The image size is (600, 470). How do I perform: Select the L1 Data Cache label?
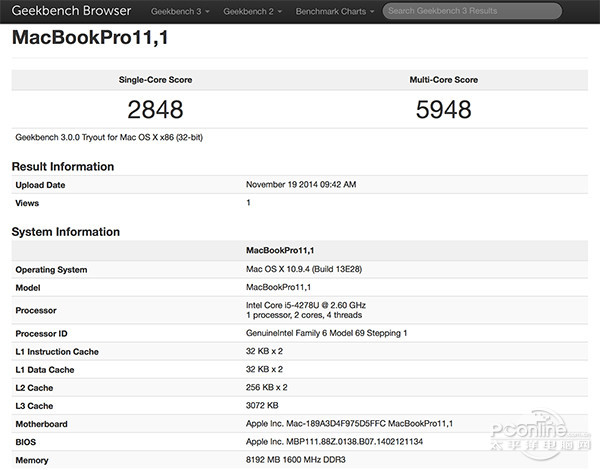point(45,370)
